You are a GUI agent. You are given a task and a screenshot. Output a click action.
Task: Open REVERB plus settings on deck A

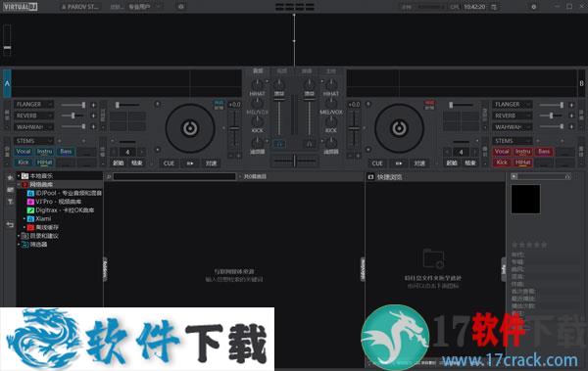(x=93, y=116)
